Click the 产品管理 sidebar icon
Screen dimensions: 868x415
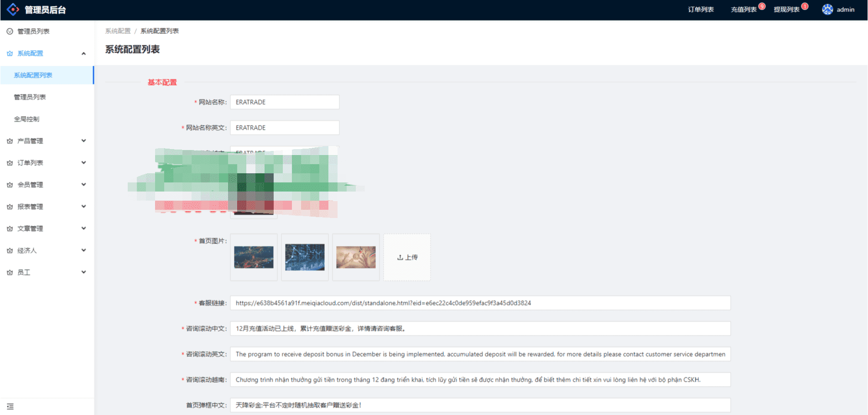tap(10, 141)
